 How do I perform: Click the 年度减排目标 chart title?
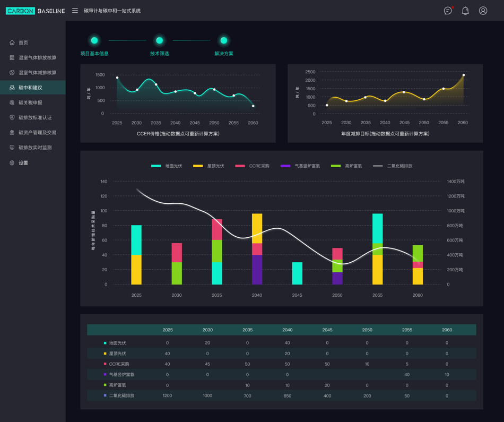[385, 133]
